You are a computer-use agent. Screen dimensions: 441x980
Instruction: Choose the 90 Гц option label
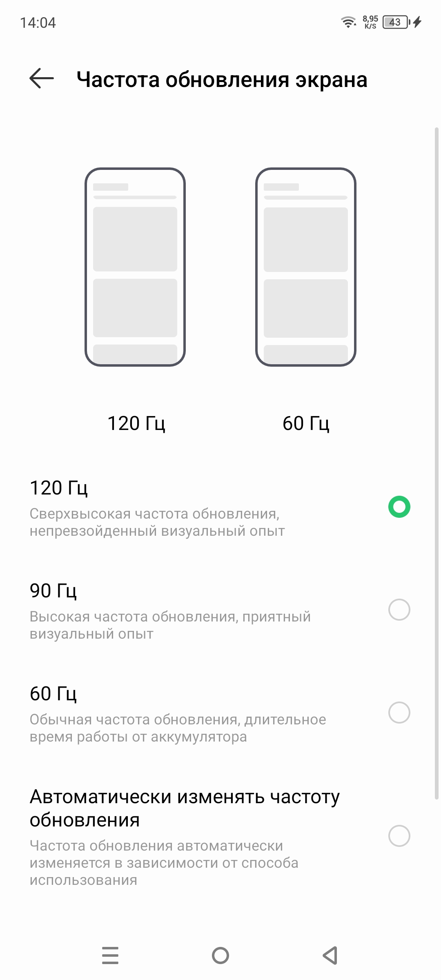point(53,590)
